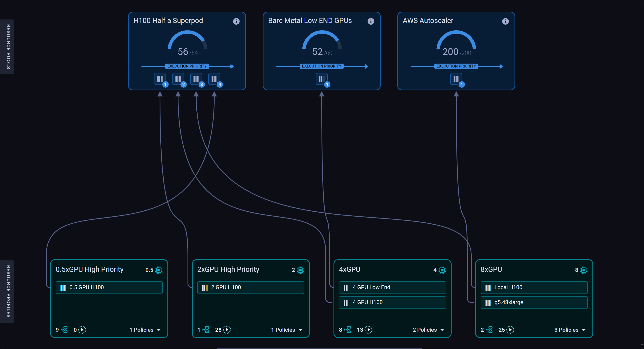Click AWS Autoscaler info icon

(505, 21)
